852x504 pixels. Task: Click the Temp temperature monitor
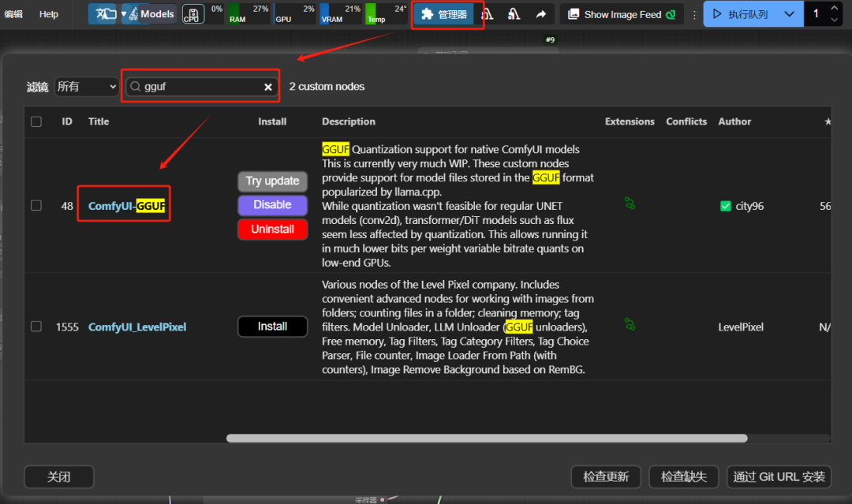click(387, 13)
